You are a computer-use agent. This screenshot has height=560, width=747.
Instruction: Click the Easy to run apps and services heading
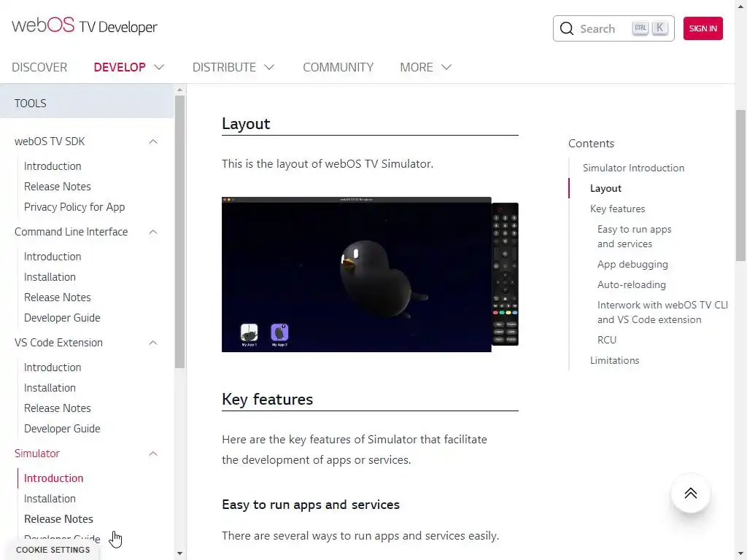point(311,505)
